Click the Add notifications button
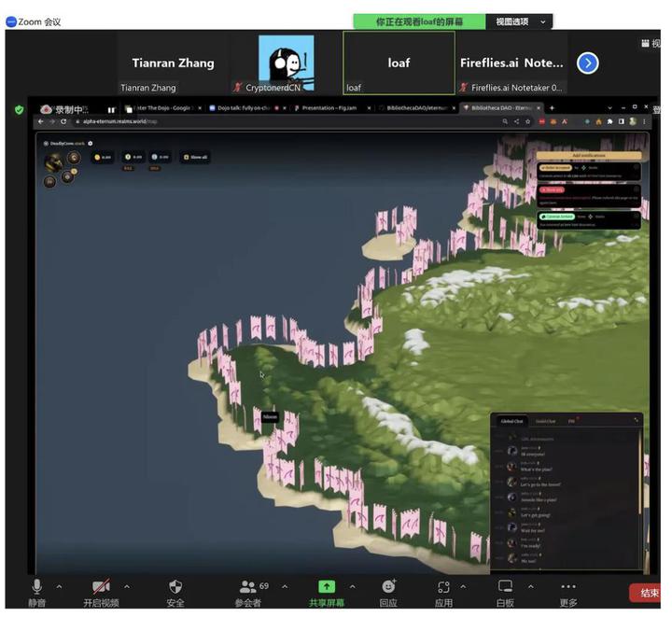The width and height of the screenshot is (672, 617). point(589,155)
